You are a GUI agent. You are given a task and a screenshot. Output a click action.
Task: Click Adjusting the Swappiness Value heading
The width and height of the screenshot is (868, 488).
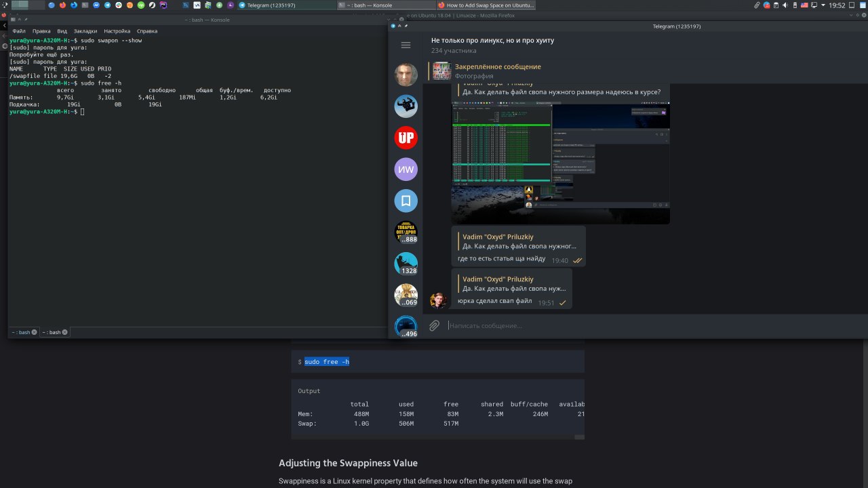(348, 463)
